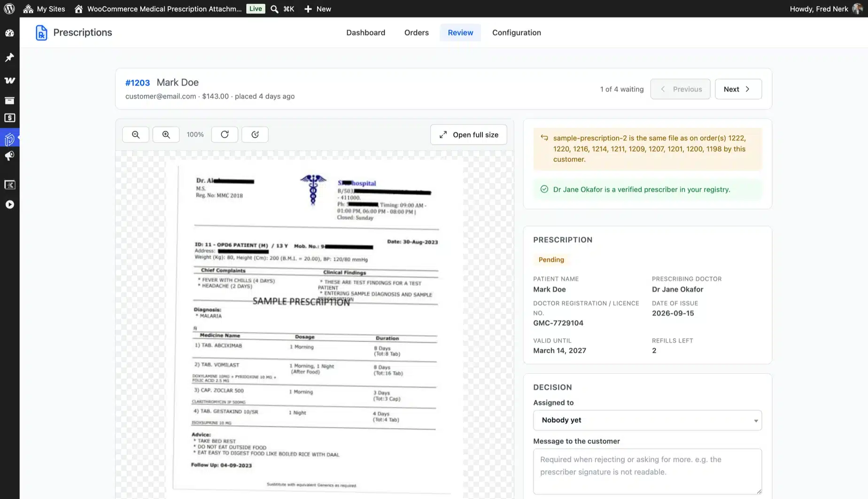Click the March 14, 2027 valid-until date
The width and height of the screenshot is (868, 499).
click(559, 351)
